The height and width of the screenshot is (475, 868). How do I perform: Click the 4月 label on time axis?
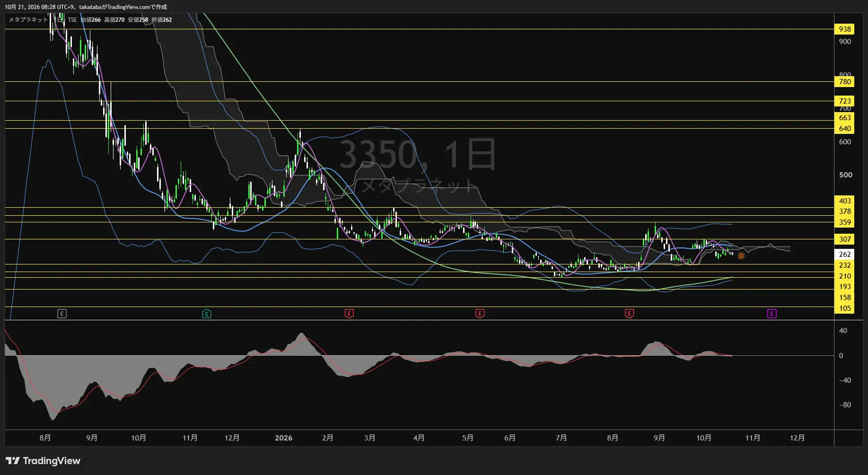[x=419, y=438]
